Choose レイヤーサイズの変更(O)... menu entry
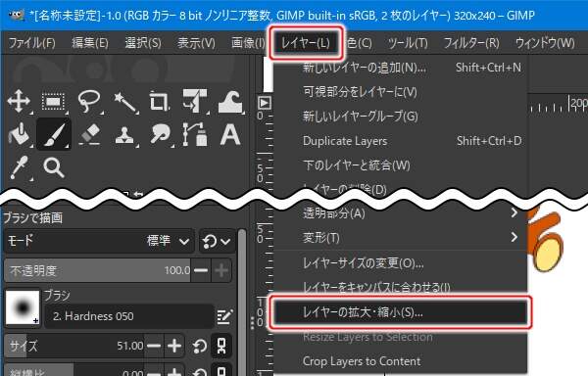Screen dimensions: 588x376 click(x=401, y=262)
